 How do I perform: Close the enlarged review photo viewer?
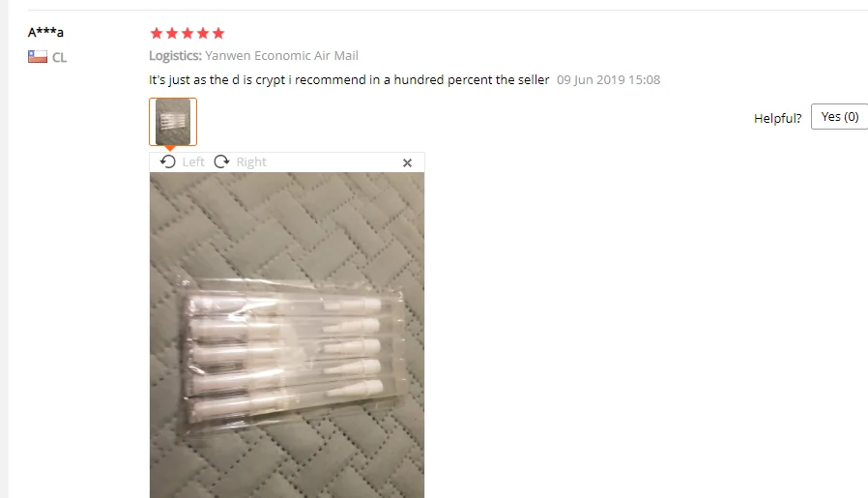(408, 162)
